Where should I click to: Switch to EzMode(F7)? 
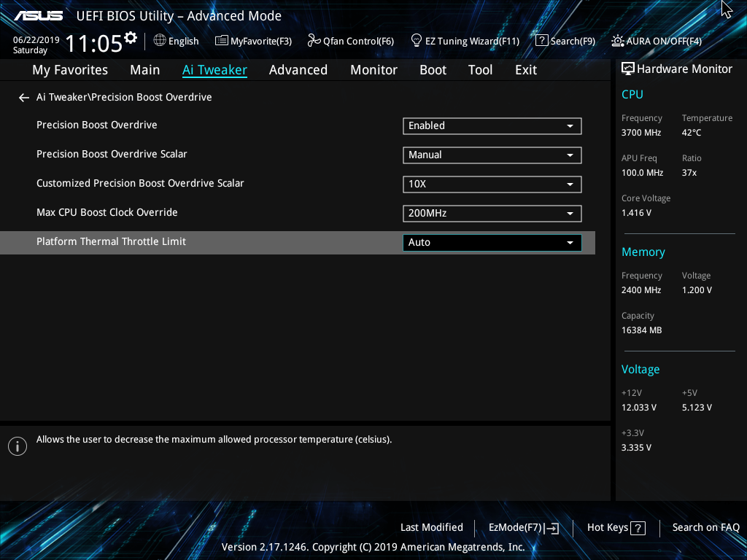(x=524, y=528)
